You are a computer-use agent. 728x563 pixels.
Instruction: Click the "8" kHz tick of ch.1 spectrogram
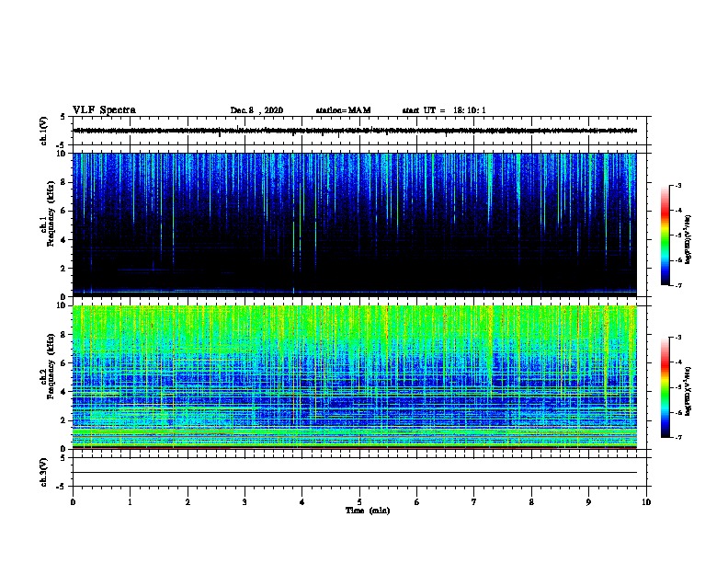pos(64,182)
